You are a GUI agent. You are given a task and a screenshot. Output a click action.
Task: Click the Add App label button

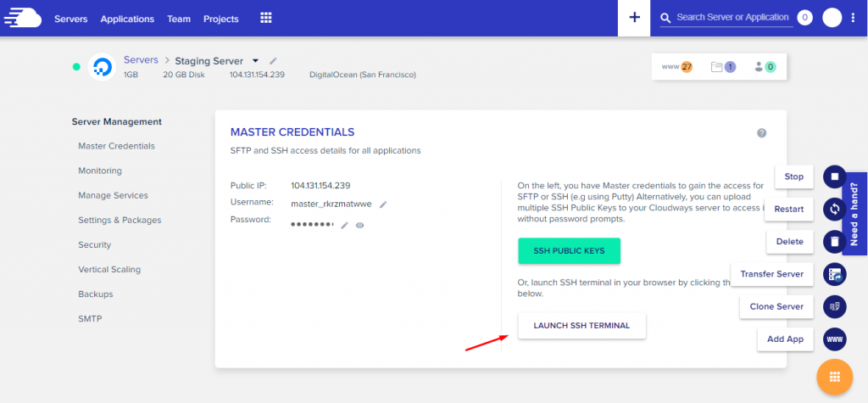click(x=786, y=339)
